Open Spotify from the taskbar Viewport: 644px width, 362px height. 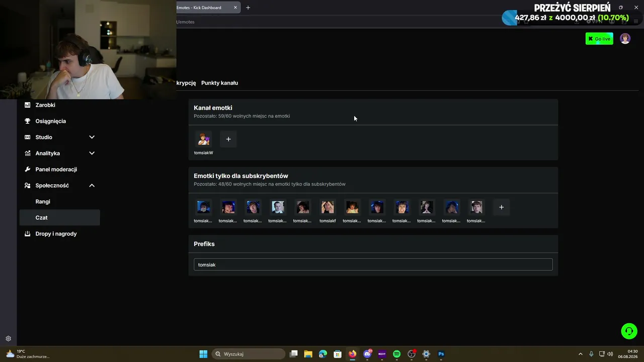coord(396,354)
